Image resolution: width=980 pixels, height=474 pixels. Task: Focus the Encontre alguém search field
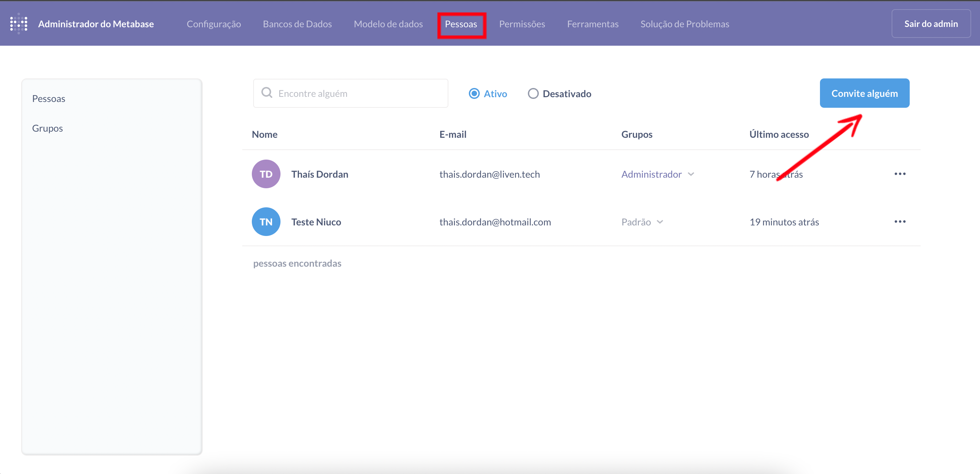coord(358,93)
